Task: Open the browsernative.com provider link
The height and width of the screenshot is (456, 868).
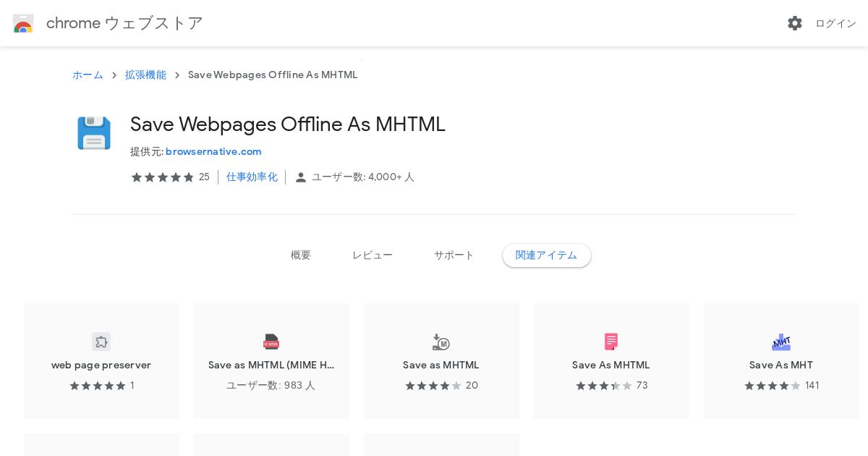Action: click(x=213, y=152)
